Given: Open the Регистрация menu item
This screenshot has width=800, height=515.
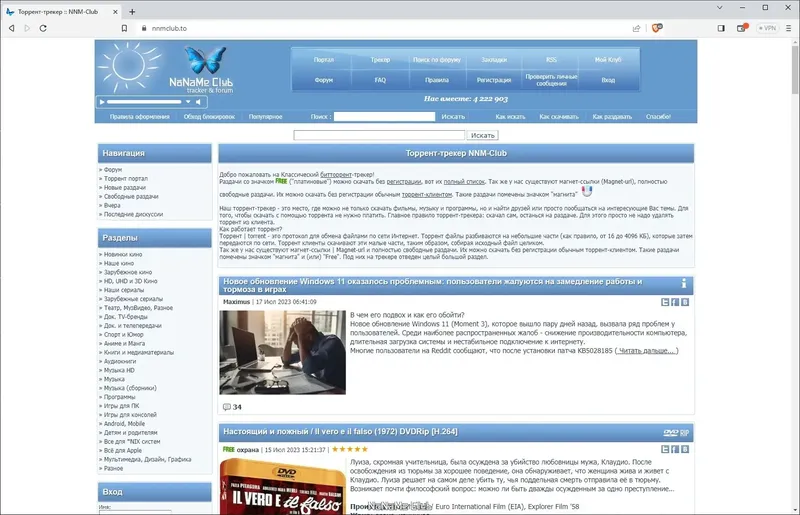Looking at the screenshot, I should 494,80.
